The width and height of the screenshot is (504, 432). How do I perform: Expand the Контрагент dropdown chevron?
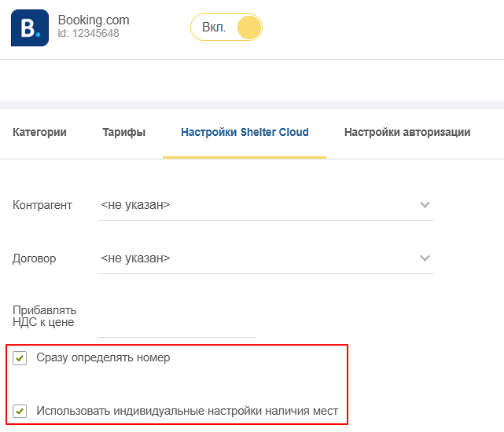(425, 204)
